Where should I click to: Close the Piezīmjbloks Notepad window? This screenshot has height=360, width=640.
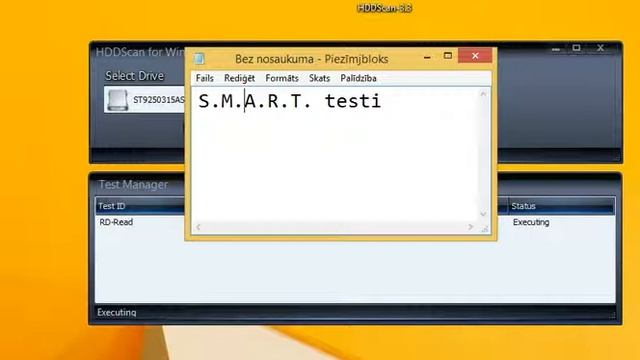[x=475, y=56]
